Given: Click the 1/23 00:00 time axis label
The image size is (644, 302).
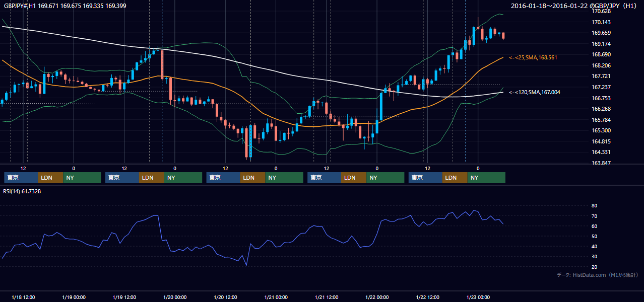Looking at the screenshot, I should (x=478, y=297).
